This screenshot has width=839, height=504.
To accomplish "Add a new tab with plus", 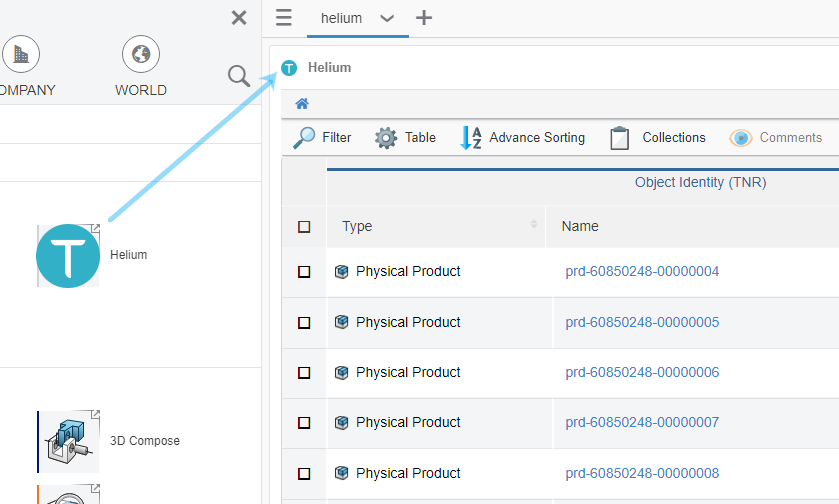I will click(x=424, y=18).
